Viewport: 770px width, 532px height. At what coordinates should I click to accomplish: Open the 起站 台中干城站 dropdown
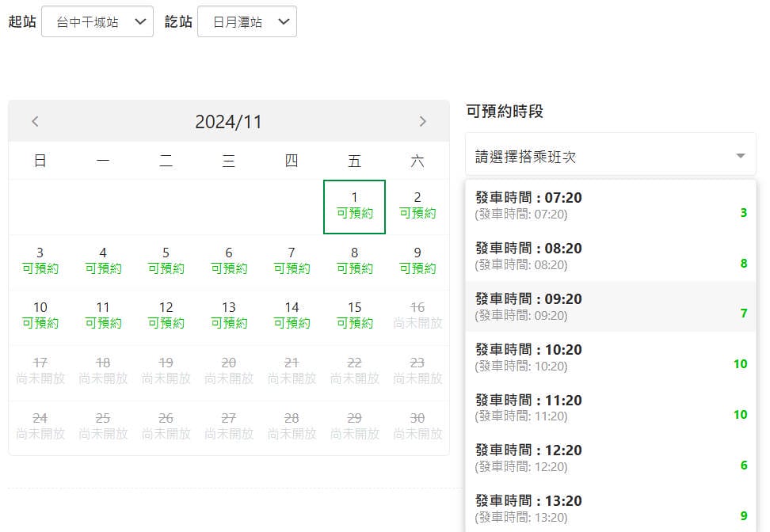click(x=97, y=21)
